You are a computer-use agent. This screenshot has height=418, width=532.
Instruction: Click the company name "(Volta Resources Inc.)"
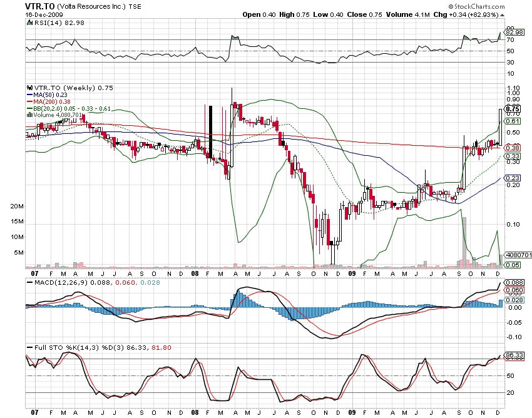(x=91, y=6)
